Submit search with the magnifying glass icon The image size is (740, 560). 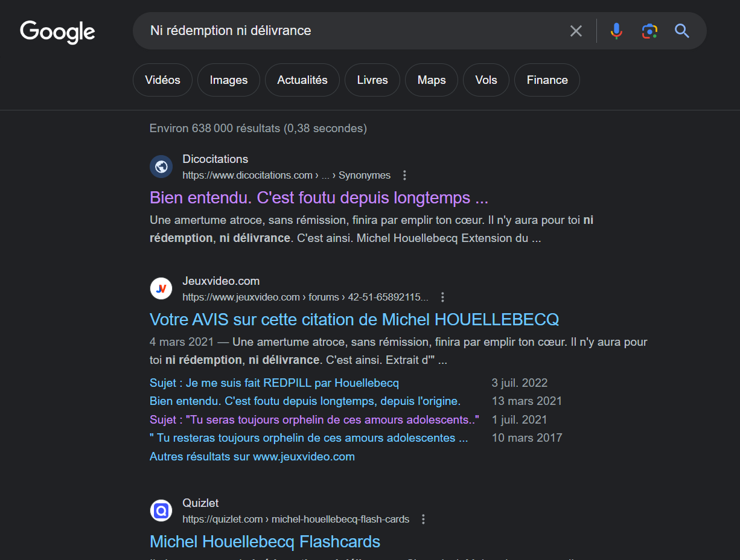682,31
